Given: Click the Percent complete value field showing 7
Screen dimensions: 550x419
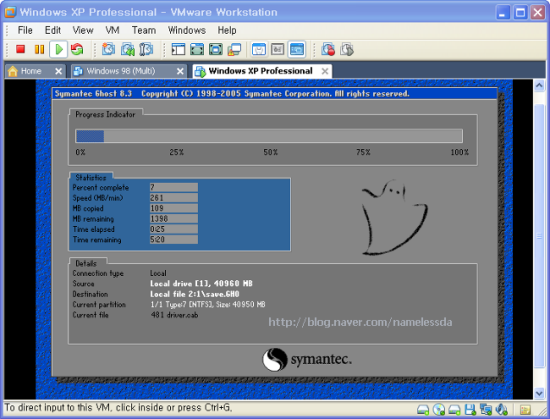Looking at the screenshot, I should pyautogui.click(x=174, y=187).
